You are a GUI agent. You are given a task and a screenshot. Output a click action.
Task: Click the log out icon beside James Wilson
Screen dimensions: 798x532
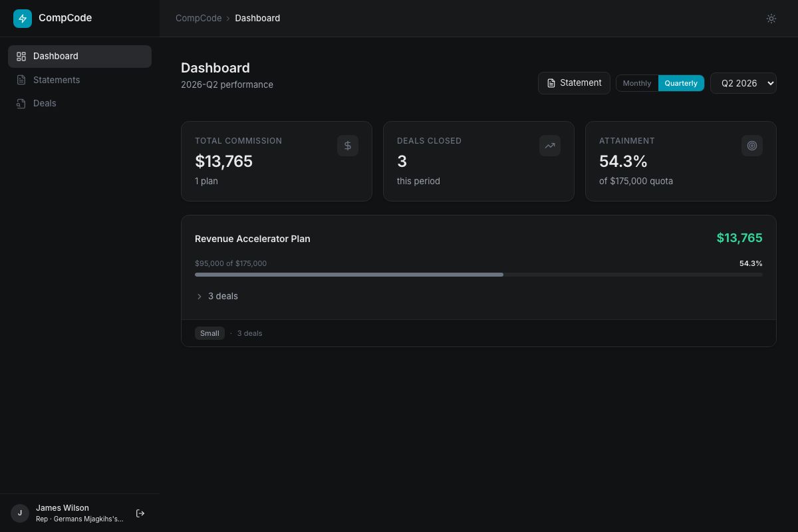pyautogui.click(x=140, y=513)
